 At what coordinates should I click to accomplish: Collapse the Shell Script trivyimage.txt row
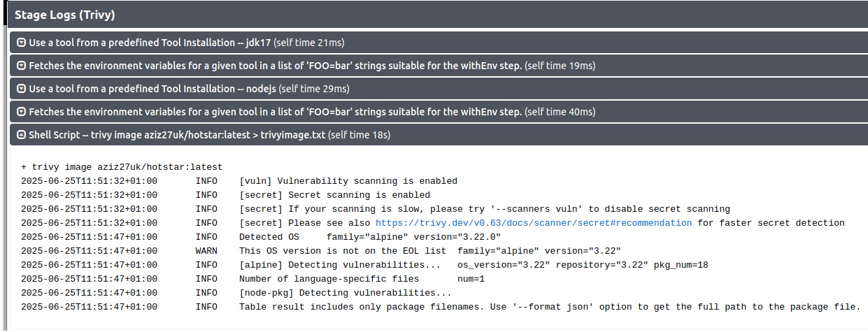click(439, 135)
